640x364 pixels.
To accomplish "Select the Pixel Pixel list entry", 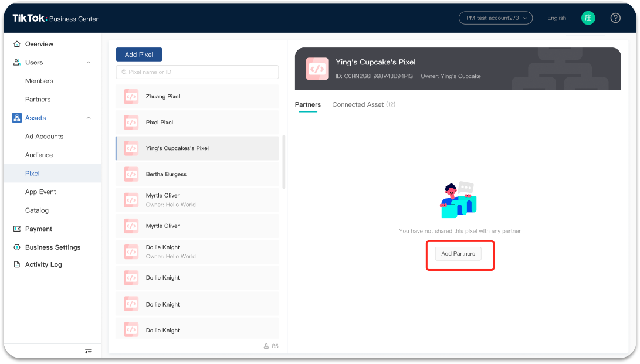I will click(x=197, y=123).
